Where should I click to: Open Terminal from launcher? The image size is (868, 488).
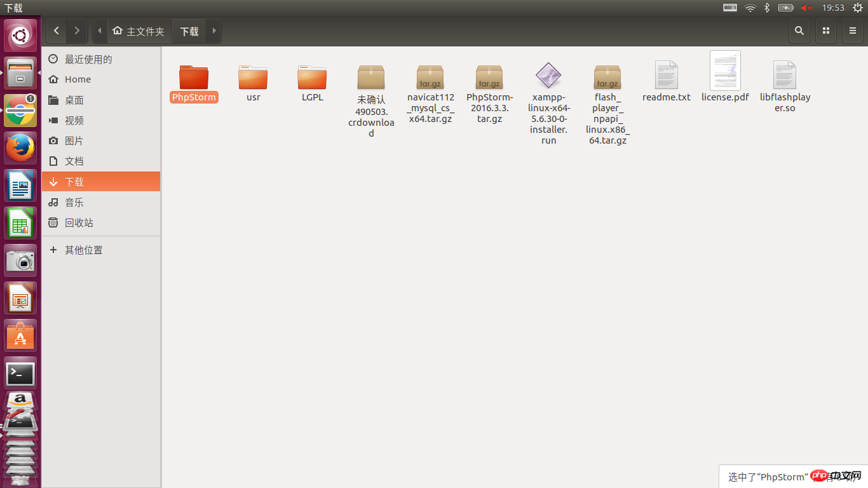coord(20,374)
